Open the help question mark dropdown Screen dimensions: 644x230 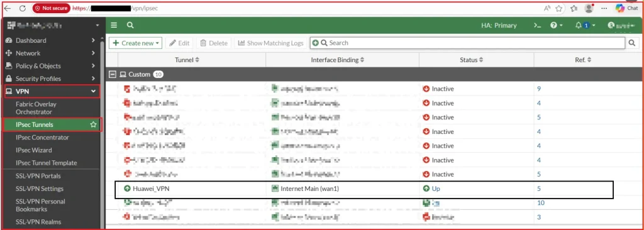tap(557, 26)
